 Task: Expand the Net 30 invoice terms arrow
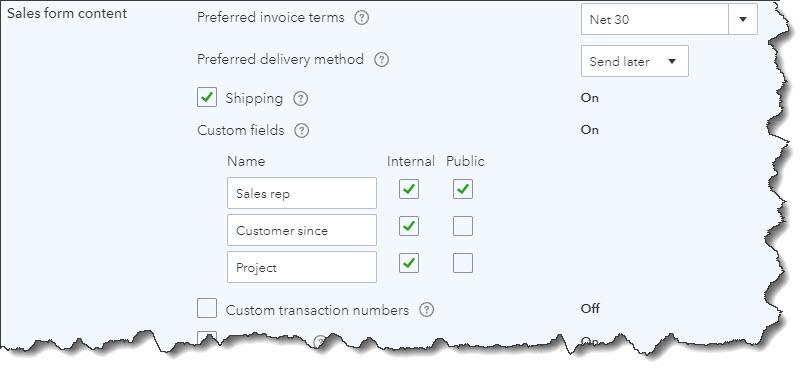(743, 19)
